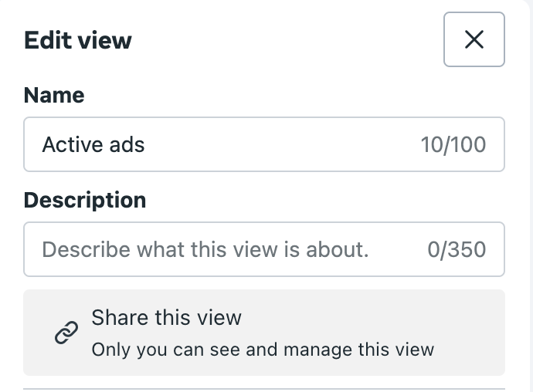Click the divider line below the share panel

(x=264, y=389)
